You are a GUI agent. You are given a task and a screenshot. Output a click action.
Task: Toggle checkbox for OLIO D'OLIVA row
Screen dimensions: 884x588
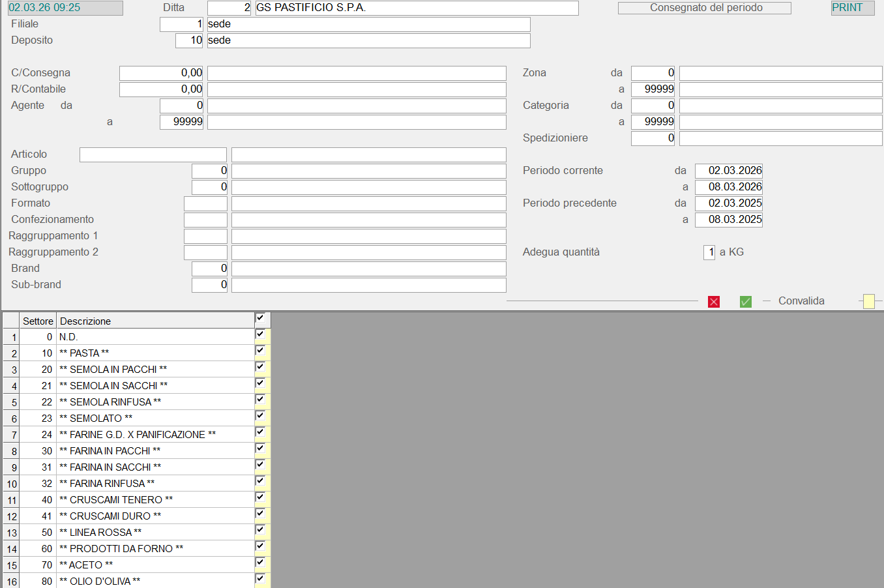[260, 579]
